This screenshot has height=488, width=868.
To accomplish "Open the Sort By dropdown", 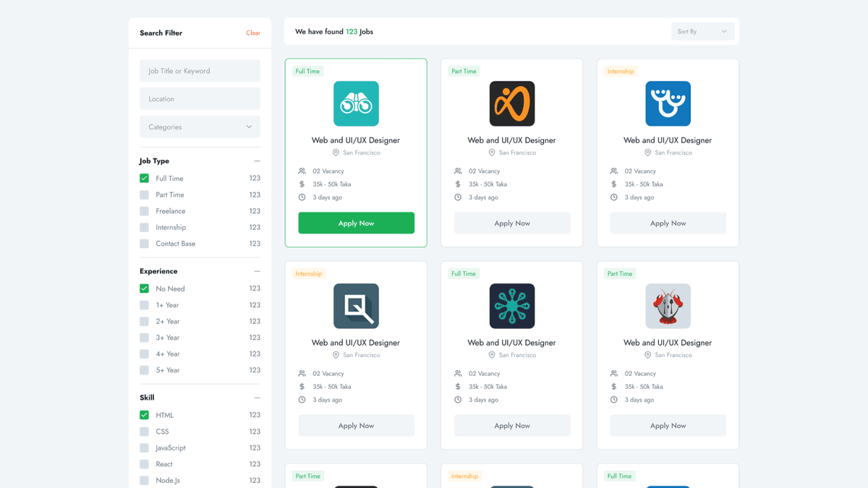I will (702, 31).
